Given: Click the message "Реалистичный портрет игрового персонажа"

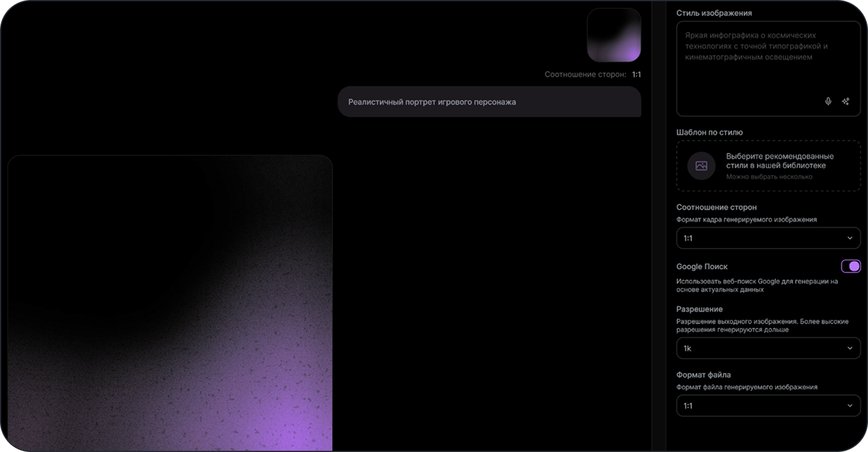Looking at the screenshot, I should coord(489,102).
